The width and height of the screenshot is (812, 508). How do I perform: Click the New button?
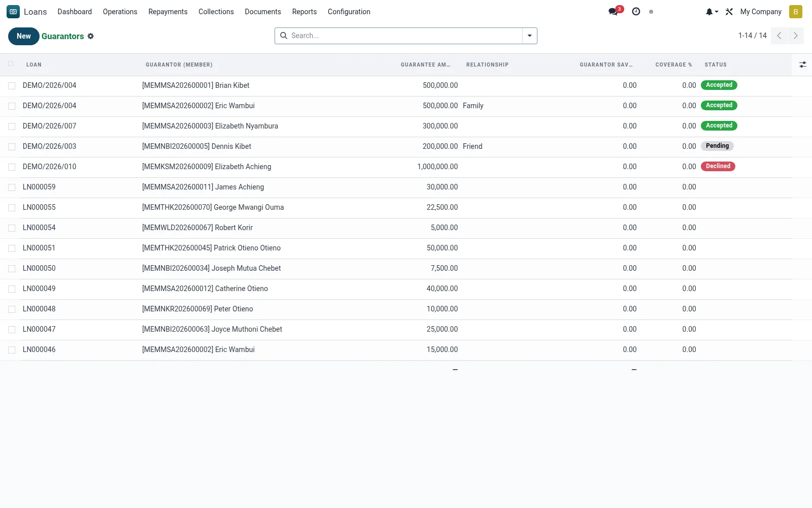[23, 36]
